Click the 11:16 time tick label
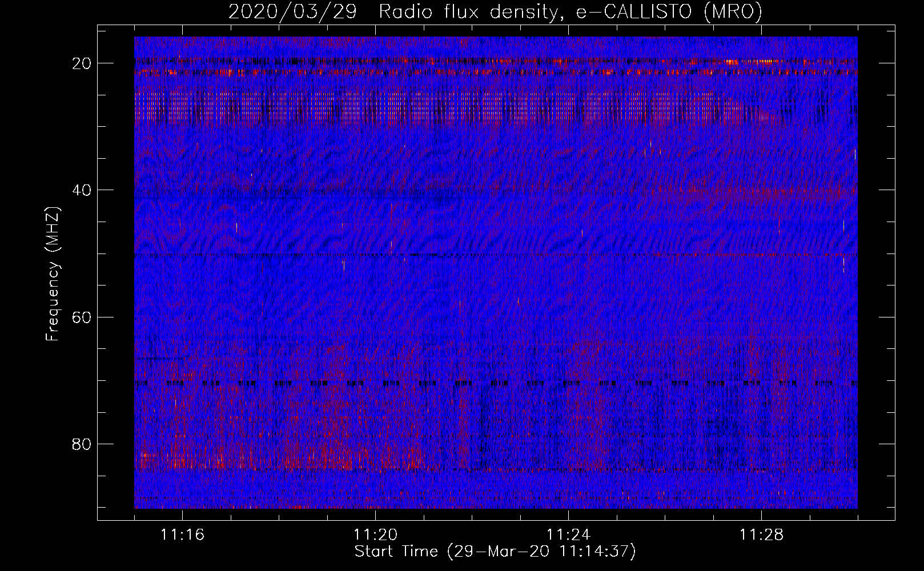 point(182,534)
